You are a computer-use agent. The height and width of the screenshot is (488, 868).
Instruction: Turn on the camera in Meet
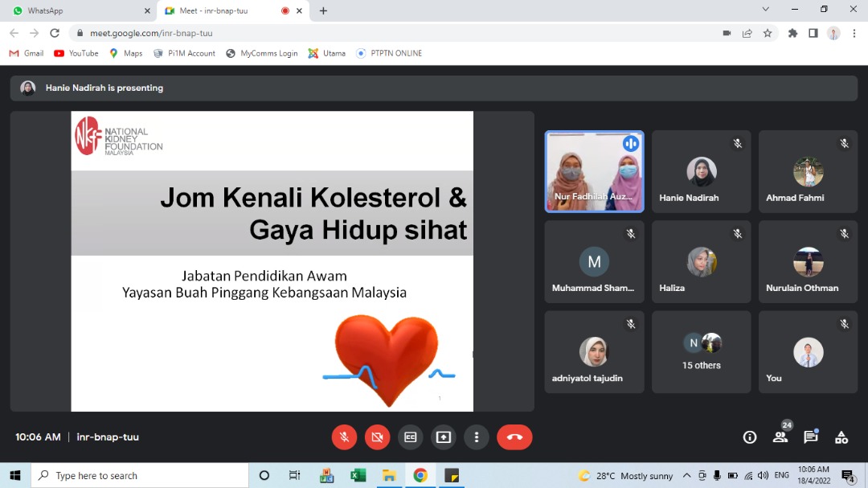(x=377, y=437)
